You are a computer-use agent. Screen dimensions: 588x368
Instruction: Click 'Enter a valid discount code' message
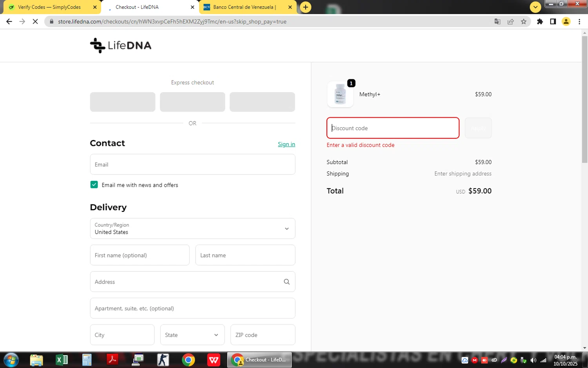361,145
